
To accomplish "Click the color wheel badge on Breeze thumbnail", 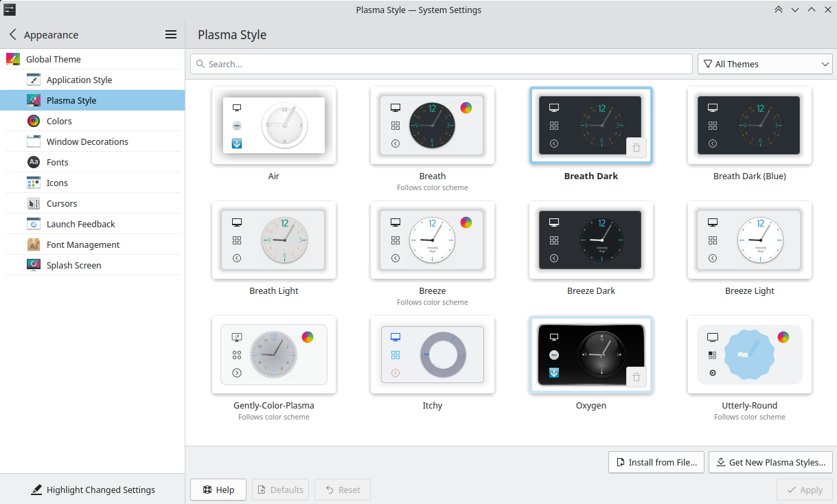I will 466,222.
